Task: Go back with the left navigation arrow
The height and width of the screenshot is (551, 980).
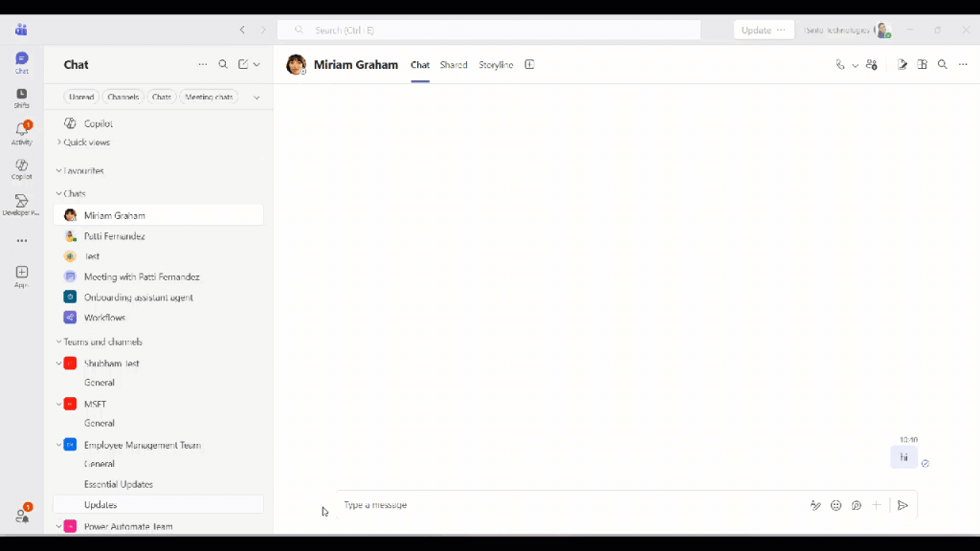Action: tap(242, 30)
